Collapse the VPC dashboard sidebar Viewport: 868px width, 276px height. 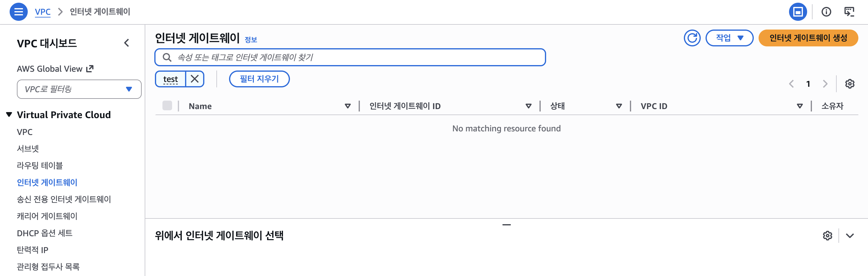pyautogui.click(x=126, y=43)
